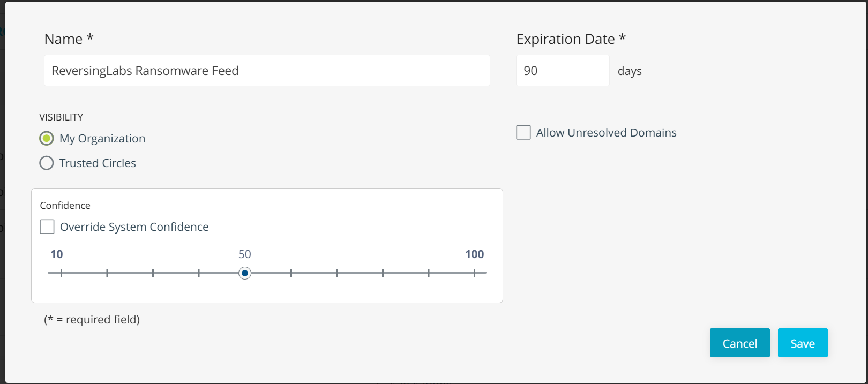Click the Expiration Date field showing 90
The width and height of the screenshot is (868, 384).
pos(562,70)
